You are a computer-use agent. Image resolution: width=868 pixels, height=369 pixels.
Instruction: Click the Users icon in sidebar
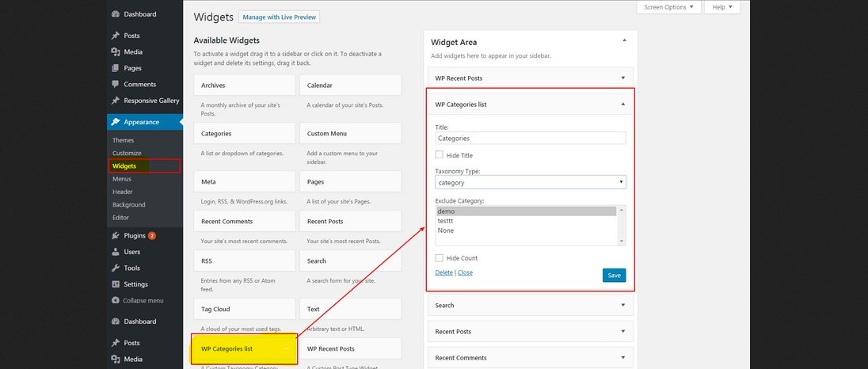tap(116, 252)
